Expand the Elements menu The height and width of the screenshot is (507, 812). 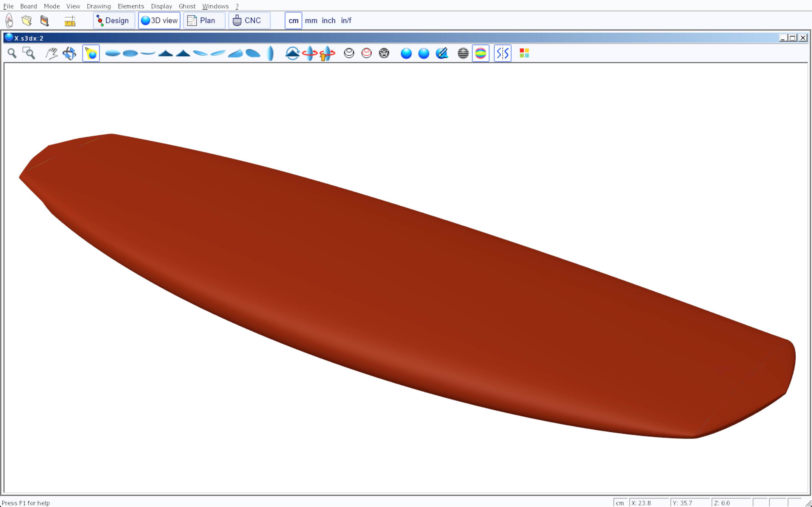click(131, 6)
